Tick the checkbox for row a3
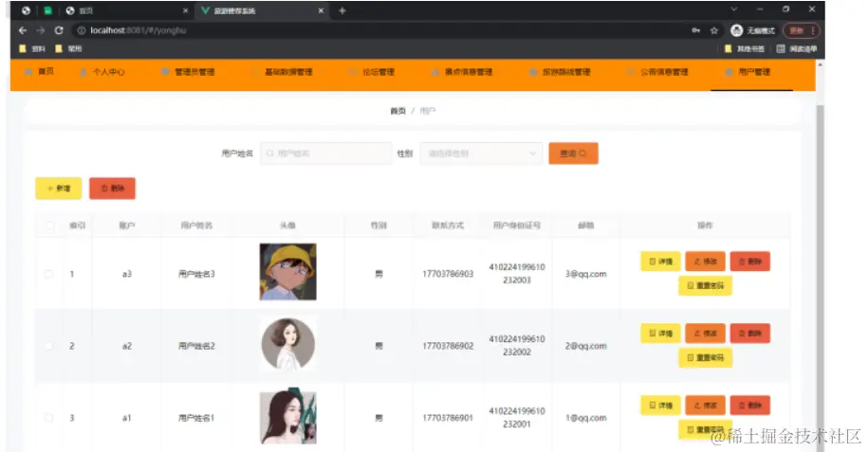This screenshot has height=452, width=868. pyautogui.click(x=49, y=274)
